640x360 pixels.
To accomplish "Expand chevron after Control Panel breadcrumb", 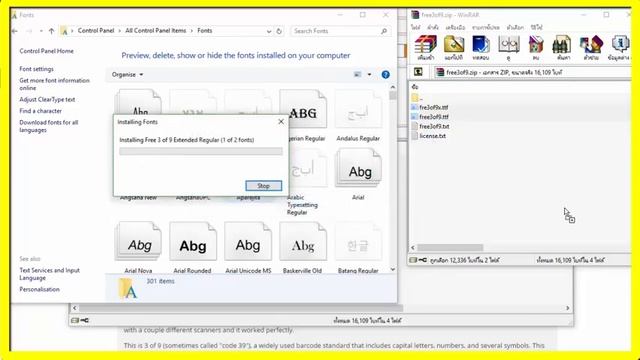I will point(120,31).
